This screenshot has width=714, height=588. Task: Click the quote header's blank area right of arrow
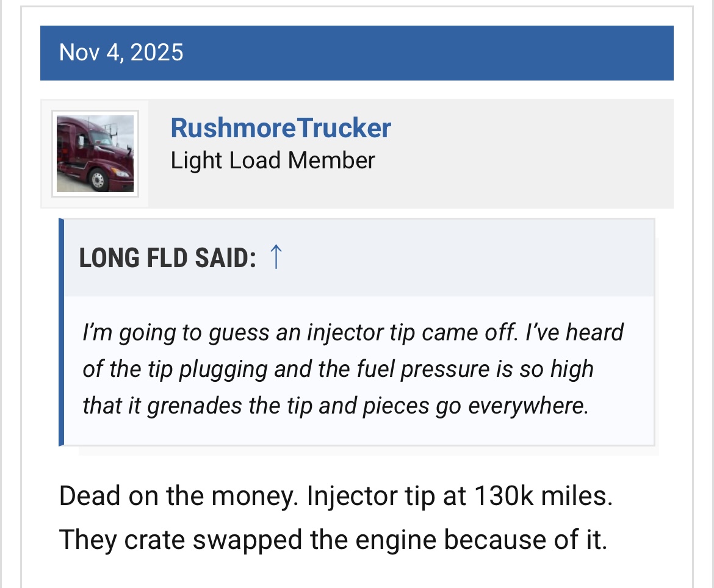click(464, 257)
